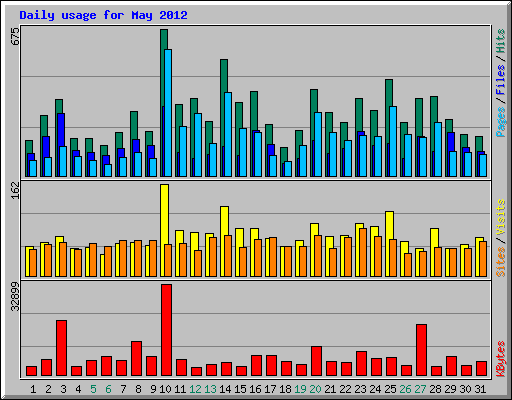Click the dark blue Files bar for day 3
Screen dimensions: 512x400
(x=61, y=130)
